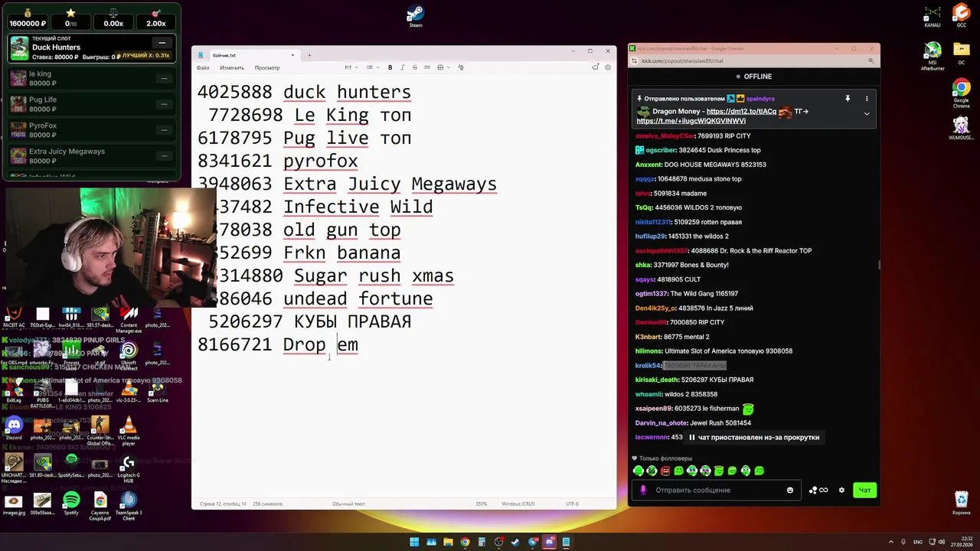Add a new Notepad tab
Viewport: 980px width, 551px height.
pos(309,55)
